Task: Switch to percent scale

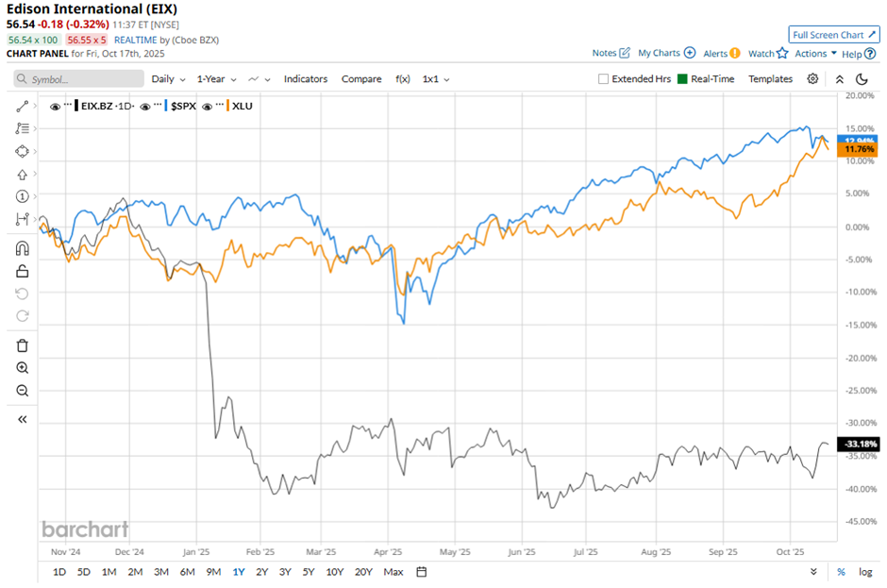Action: pos(841,572)
